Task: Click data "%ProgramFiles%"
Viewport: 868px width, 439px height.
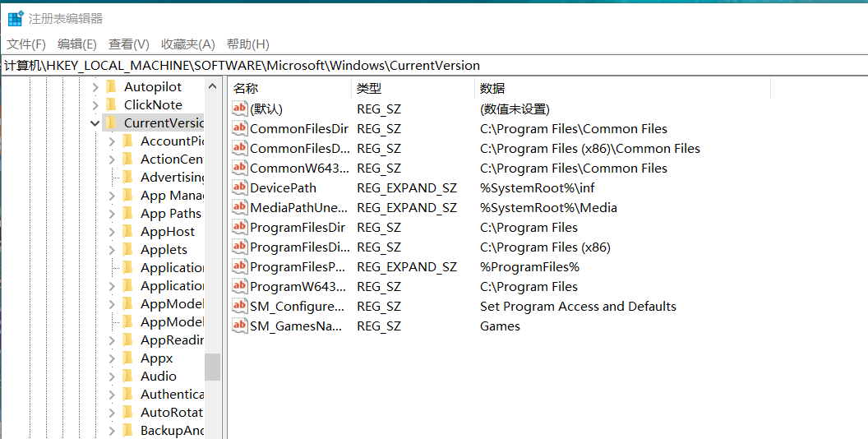Action: [x=529, y=267]
